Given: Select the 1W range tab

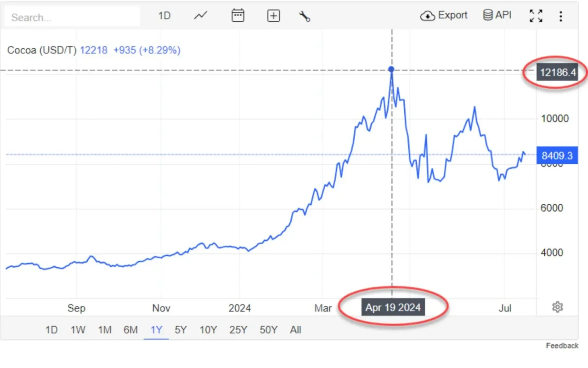Looking at the screenshot, I should 78,330.
